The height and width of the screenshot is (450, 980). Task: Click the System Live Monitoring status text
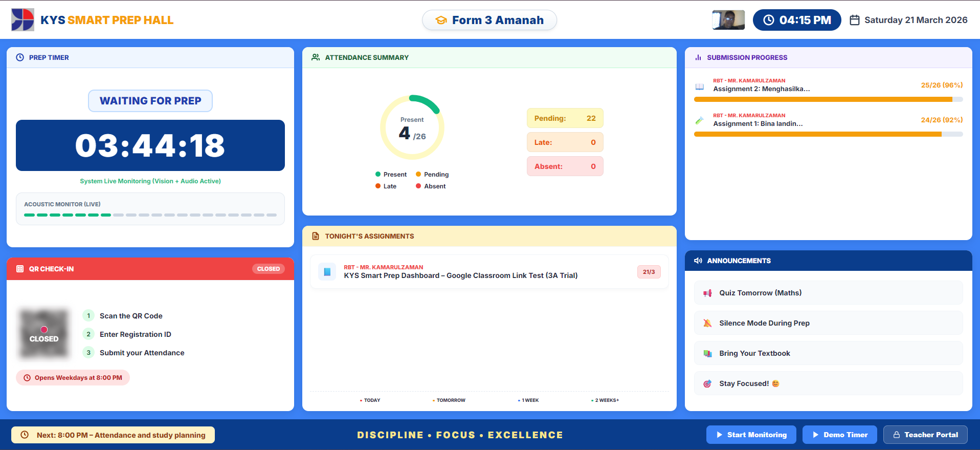coord(150,181)
